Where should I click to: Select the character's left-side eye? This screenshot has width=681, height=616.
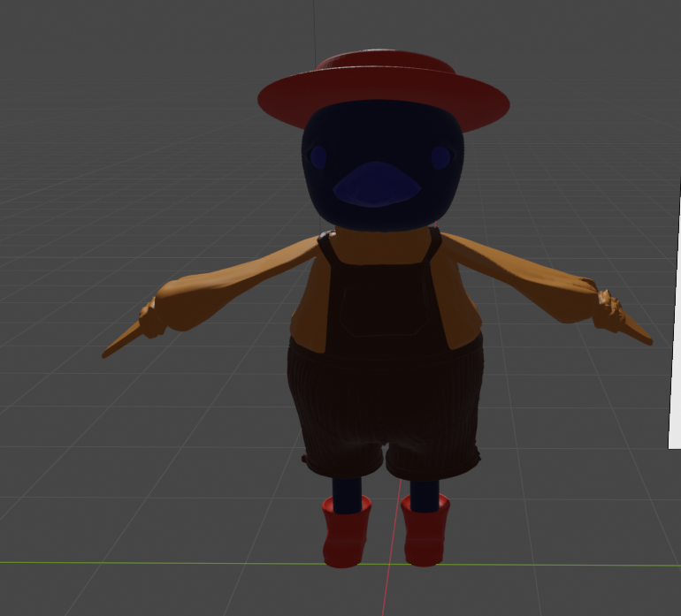[x=318, y=157]
